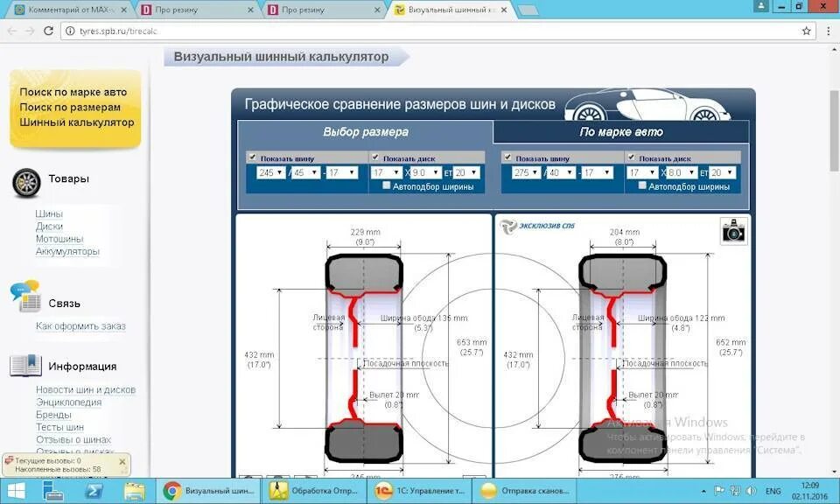The height and width of the screenshot is (504, 840).
Task: Show hidden tray icons arrow
Action: [x=703, y=491]
